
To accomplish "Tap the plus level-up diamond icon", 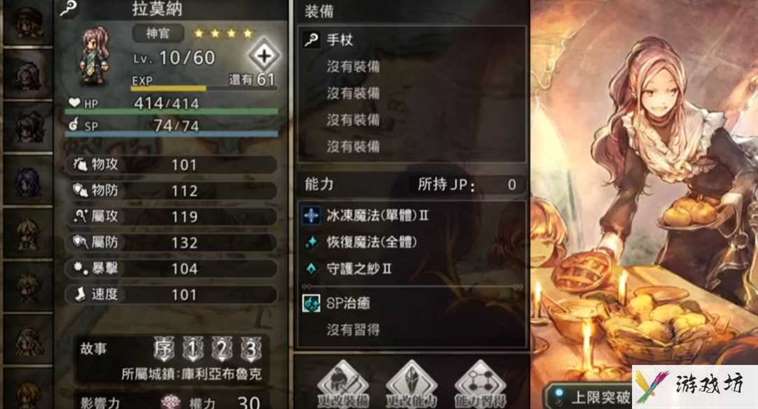I will [x=264, y=56].
